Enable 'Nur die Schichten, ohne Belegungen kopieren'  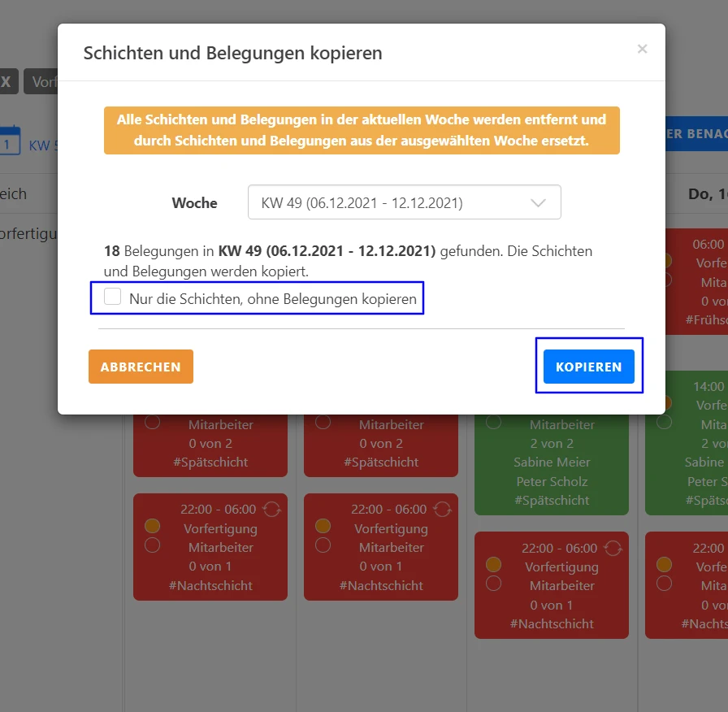point(113,297)
